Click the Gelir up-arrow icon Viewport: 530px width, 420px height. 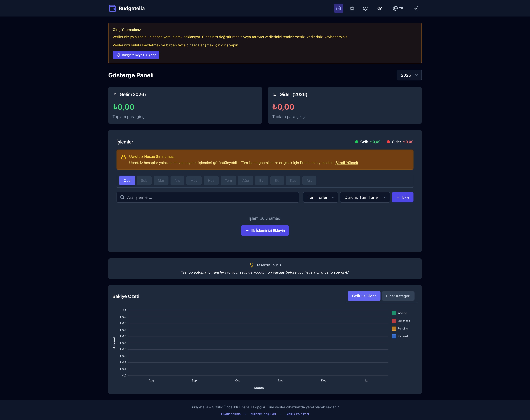115,94
